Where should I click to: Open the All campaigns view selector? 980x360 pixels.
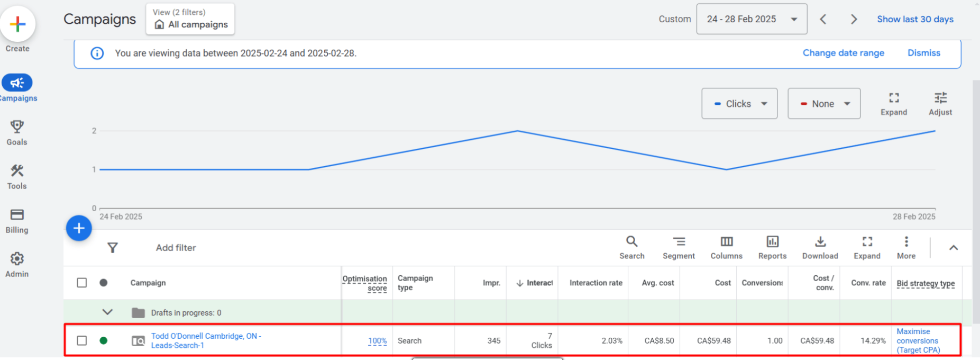click(x=190, y=19)
